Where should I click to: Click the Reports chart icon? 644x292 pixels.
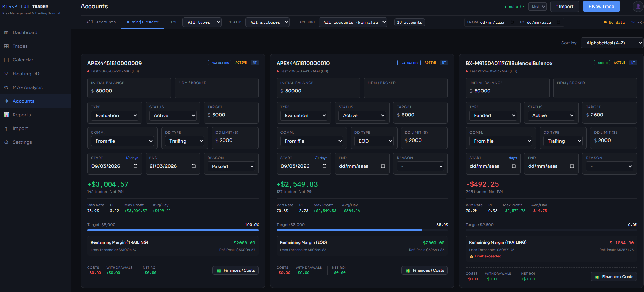pos(6,115)
